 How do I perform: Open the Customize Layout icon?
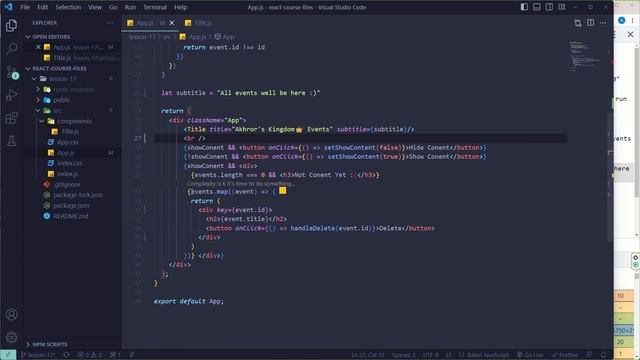[562, 7]
